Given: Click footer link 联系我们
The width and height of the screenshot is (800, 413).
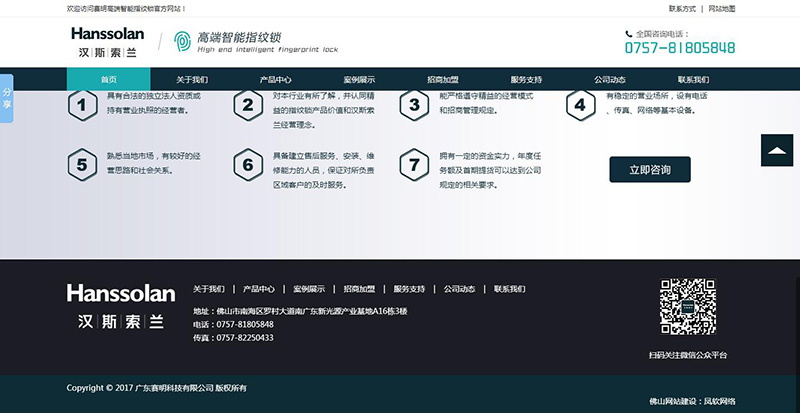Looking at the screenshot, I should (509, 289).
